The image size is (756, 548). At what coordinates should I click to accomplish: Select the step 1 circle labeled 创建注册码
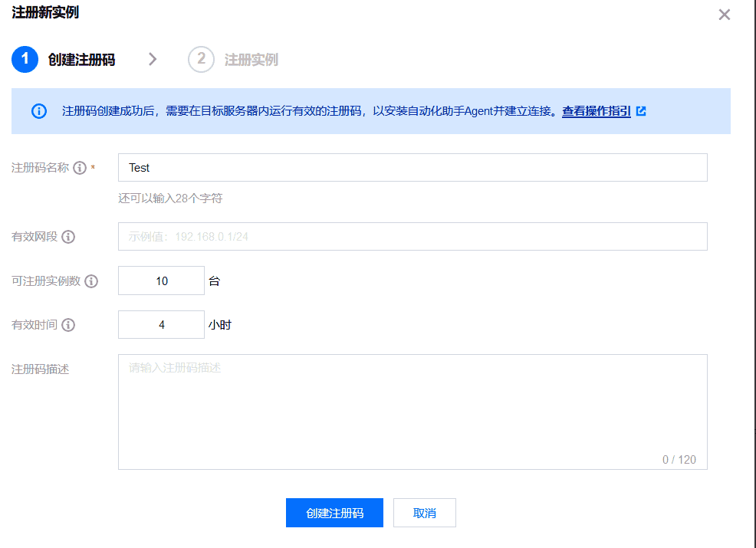[x=25, y=59]
